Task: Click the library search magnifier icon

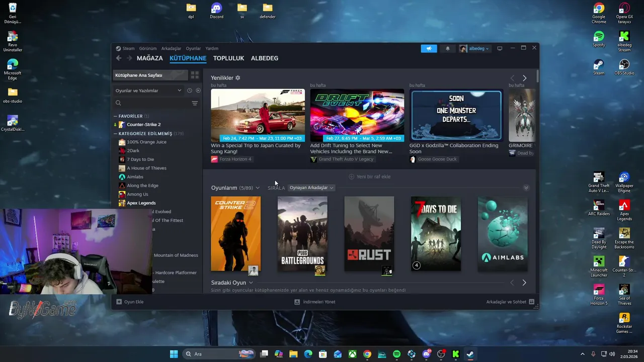Action: pos(118,103)
